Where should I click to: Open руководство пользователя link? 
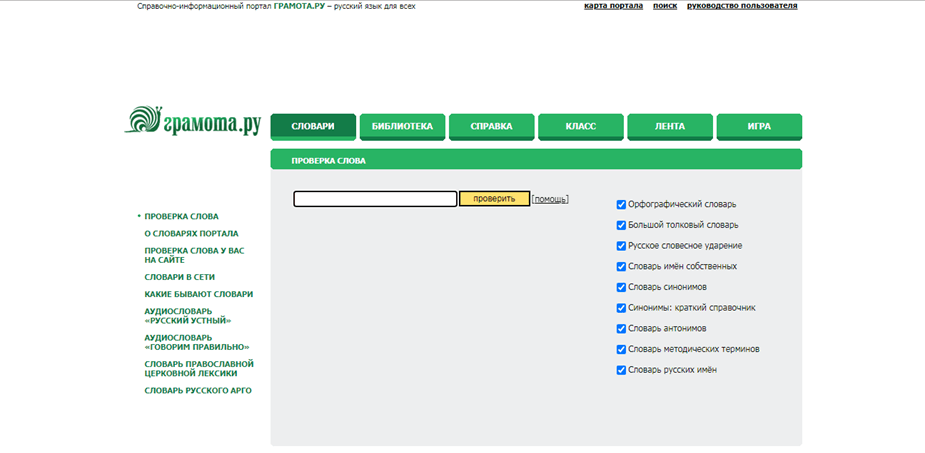tap(742, 6)
